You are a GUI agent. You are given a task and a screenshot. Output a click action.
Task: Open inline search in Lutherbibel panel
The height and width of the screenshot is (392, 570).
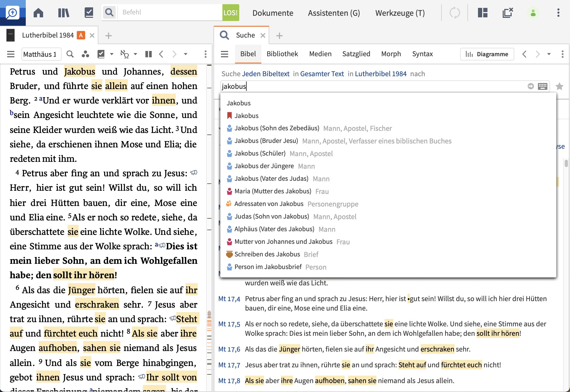70,54
